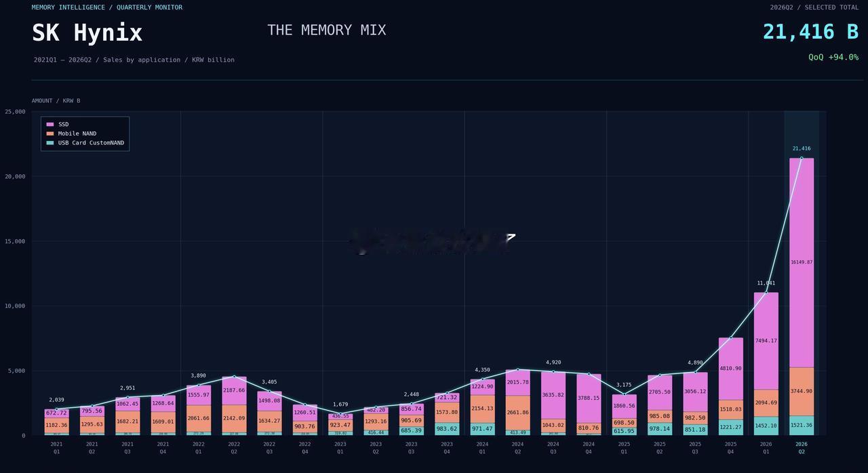Click the 25,000 y-axis tick label
Viewport: 868px width, 473px height.
pos(15,112)
